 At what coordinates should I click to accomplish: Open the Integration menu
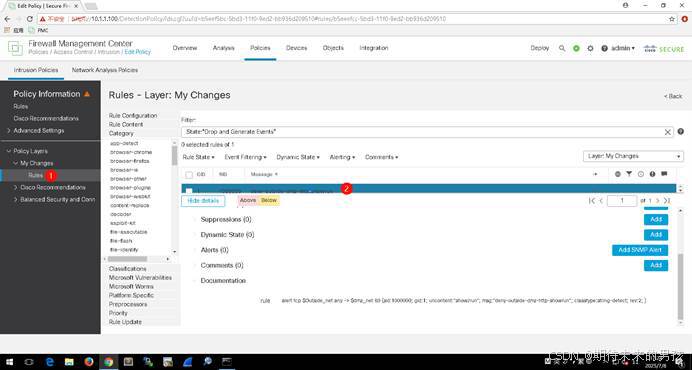tap(374, 48)
